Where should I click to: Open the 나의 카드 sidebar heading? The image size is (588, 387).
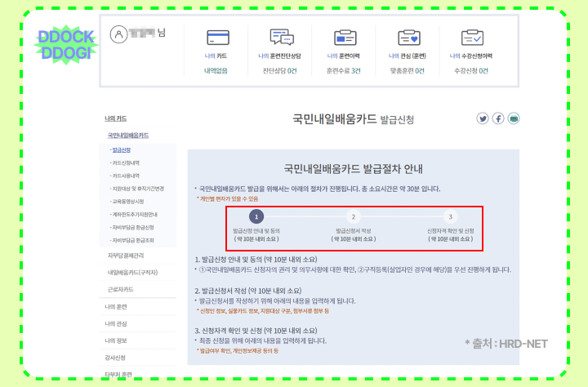pos(115,118)
